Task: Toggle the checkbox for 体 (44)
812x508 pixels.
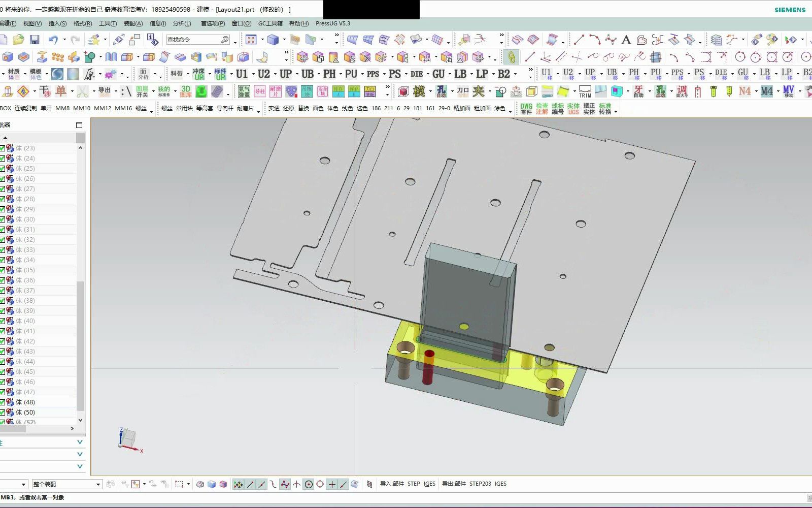Action: (x=3, y=362)
